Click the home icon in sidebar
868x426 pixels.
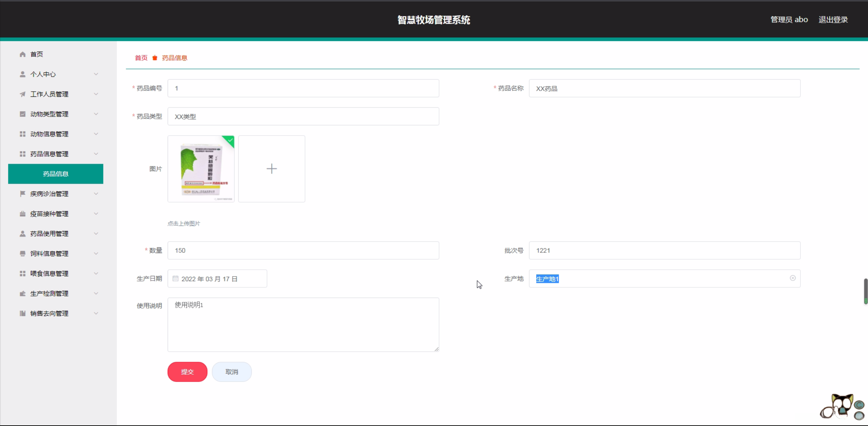pos(22,54)
